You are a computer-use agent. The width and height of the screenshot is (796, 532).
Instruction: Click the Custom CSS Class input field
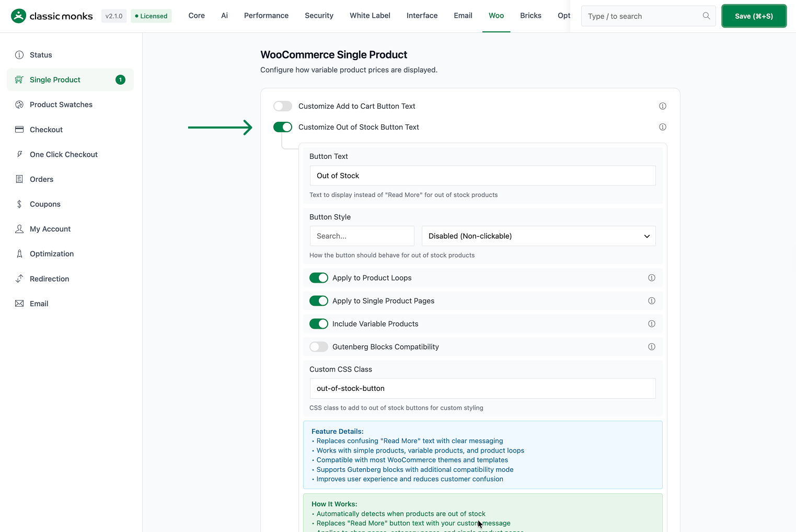[x=482, y=388]
